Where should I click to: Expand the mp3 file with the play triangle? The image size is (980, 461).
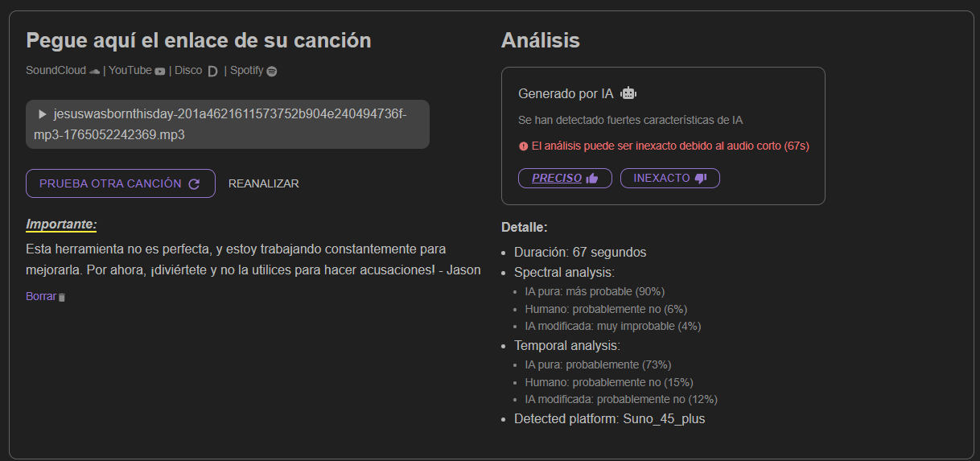pos(43,114)
